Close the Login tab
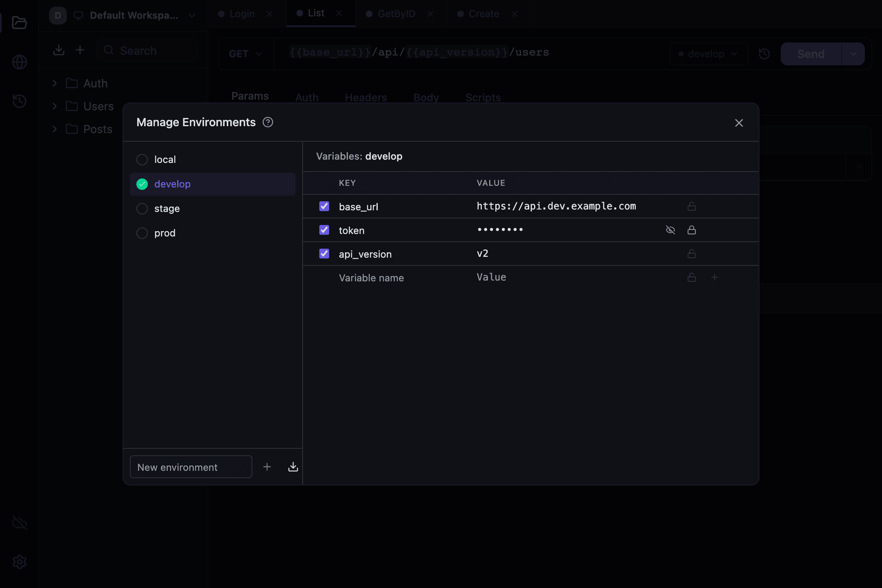Screen dimensions: 882x588 [269, 14]
